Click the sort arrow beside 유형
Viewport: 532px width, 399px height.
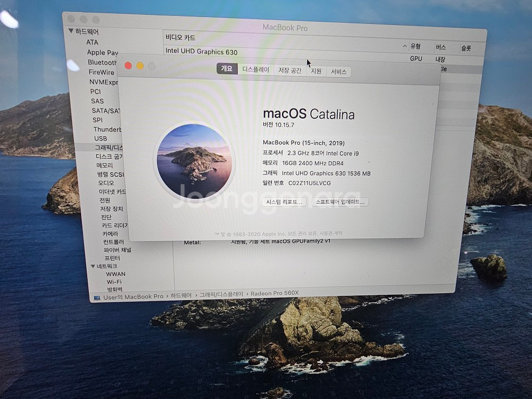(x=405, y=46)
